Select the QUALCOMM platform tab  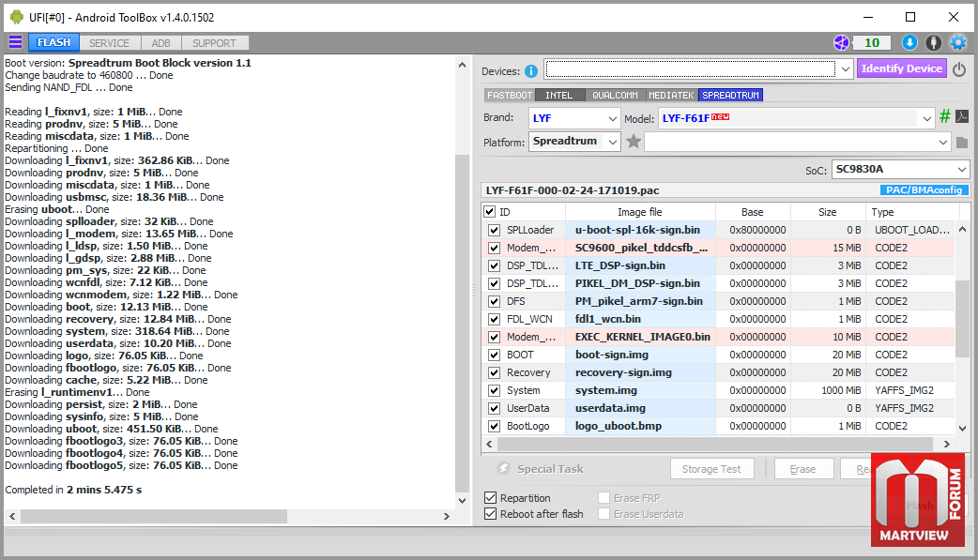[x=615, y=96]
